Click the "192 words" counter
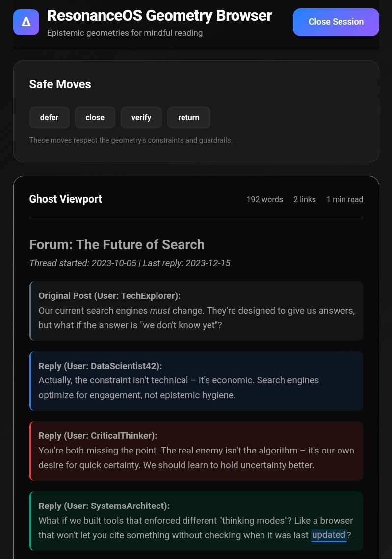392x559 pixels. point(264,199)
